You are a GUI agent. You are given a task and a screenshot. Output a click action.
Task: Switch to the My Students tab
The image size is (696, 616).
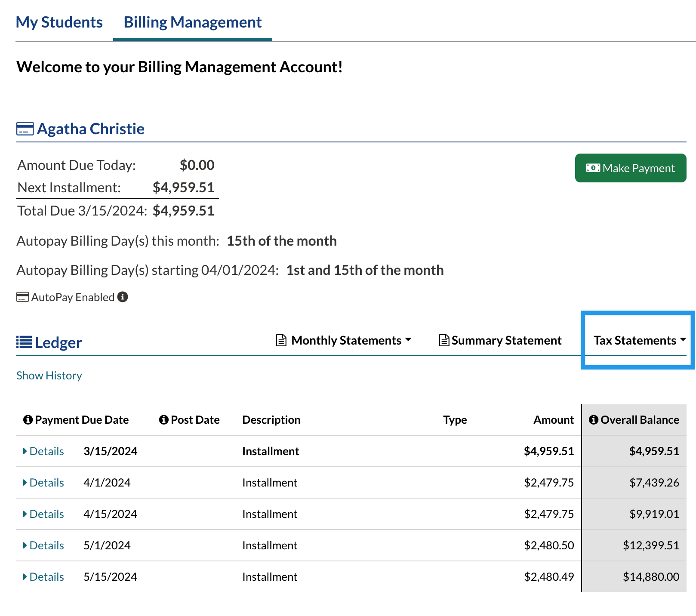(x=59, y=22)
